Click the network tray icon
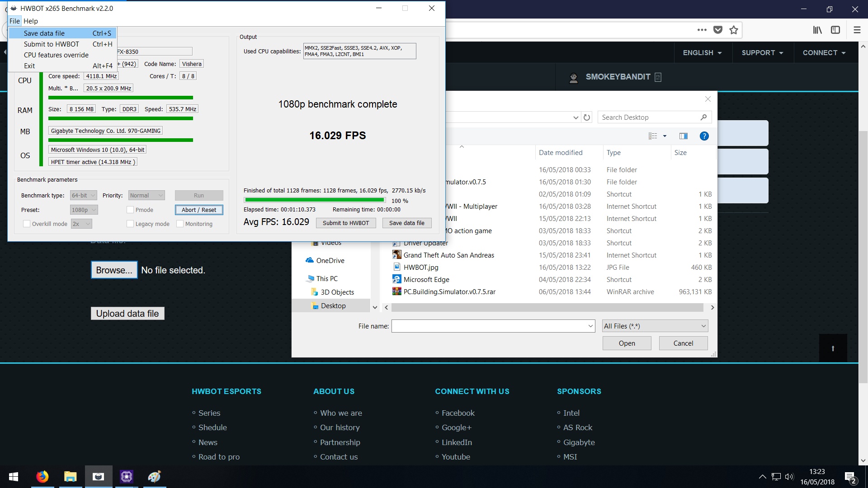 [776, 477]
